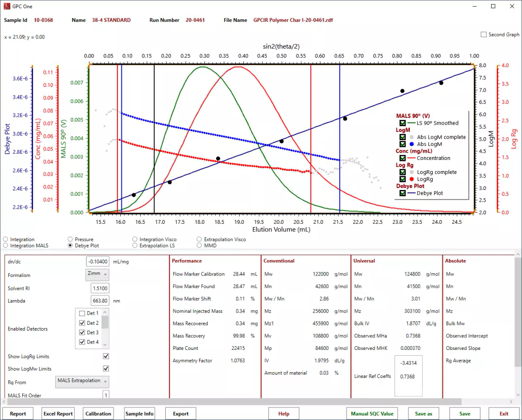Uncheck Show LogRg Limits checkbox
Viewport: 522px width, 420px height.
(106, 356)
